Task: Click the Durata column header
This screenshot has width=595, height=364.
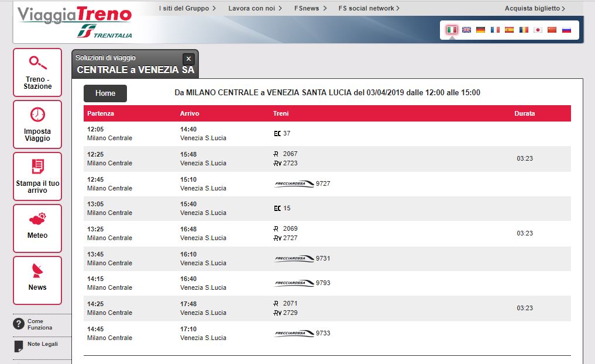Action: coord(524,113)
